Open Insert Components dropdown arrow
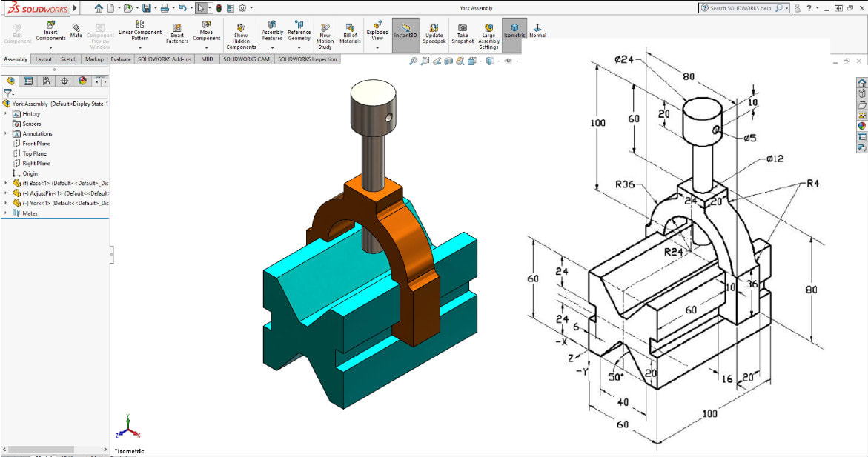Screen dimensions: 868x457 [x=50, y=47]
